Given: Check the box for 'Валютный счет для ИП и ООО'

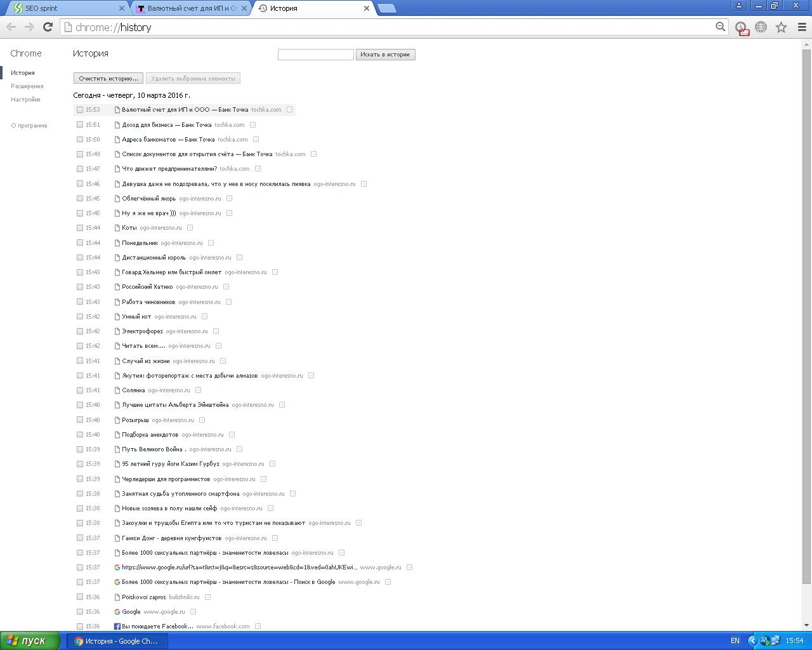Looking at the screenshot, I should 80,110.
